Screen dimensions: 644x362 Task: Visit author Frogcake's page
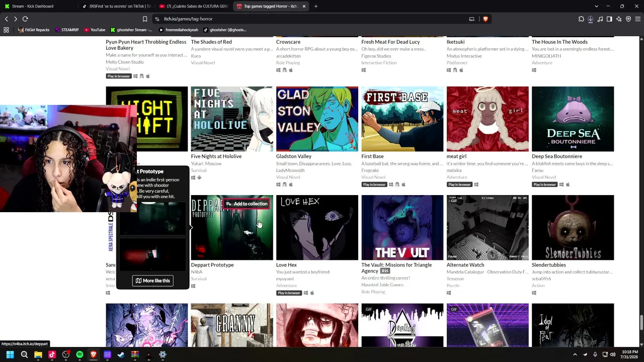(x=370, y=170)
